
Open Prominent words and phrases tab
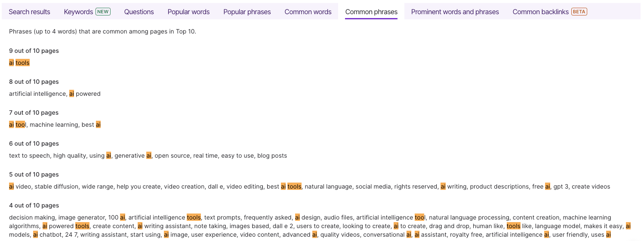(455, 12)
